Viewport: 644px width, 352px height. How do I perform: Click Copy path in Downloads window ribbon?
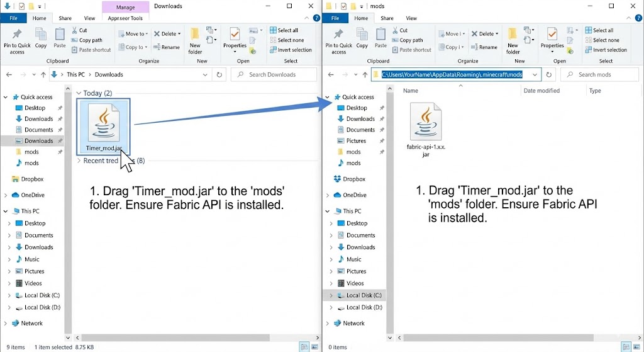coord(87,40)
